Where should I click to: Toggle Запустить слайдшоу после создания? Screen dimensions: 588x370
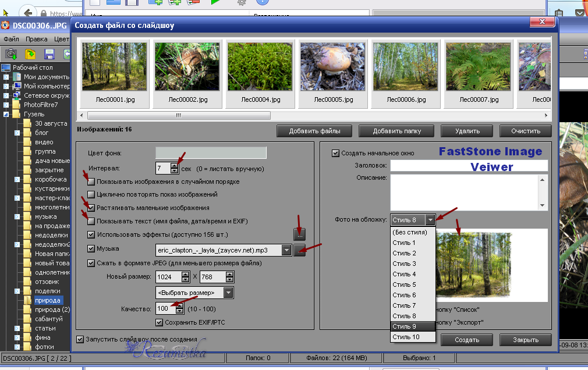pos(80,339)
